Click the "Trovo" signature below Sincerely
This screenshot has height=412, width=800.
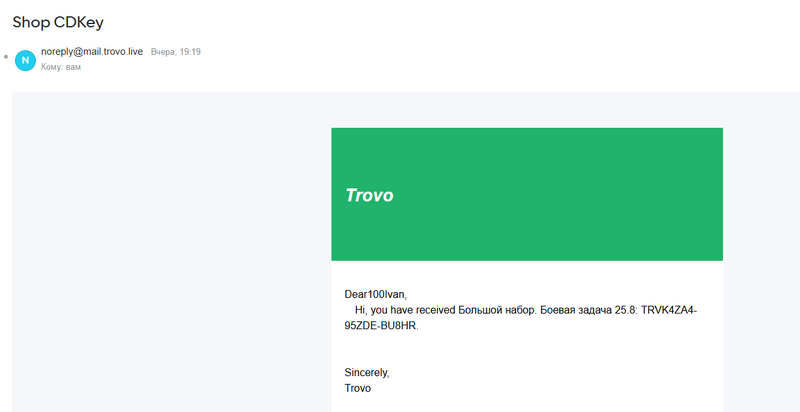(x=358, y=388)
